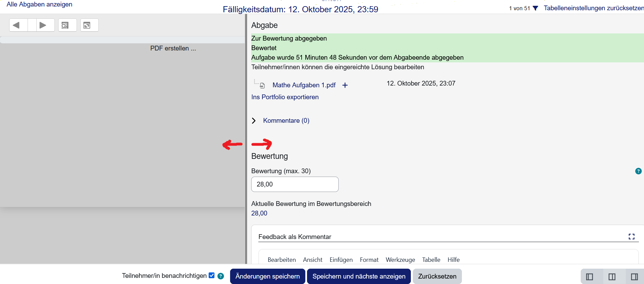Image resolution: width=644 pixels, height=284 pixels.
Task: Expand the Kommentare (0) section
Action: pos(254,121)
